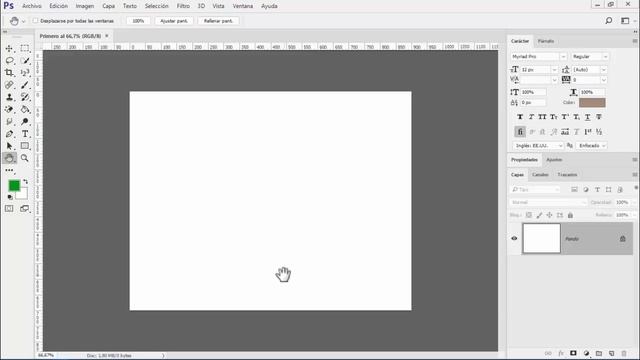Open the tracking value dropdown showing 0
The height and width of the screenshot is (360, 640).
[604, 80]
